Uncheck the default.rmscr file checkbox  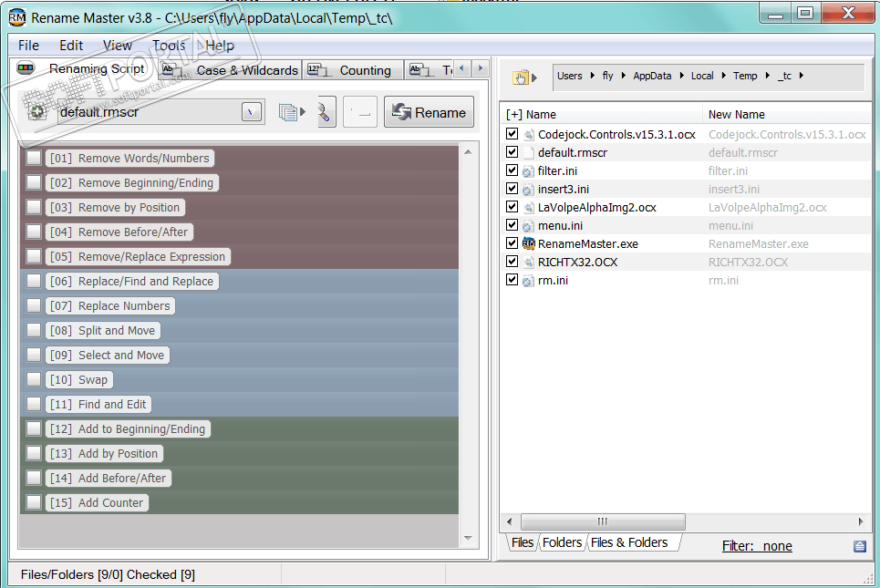coord(512,152)
